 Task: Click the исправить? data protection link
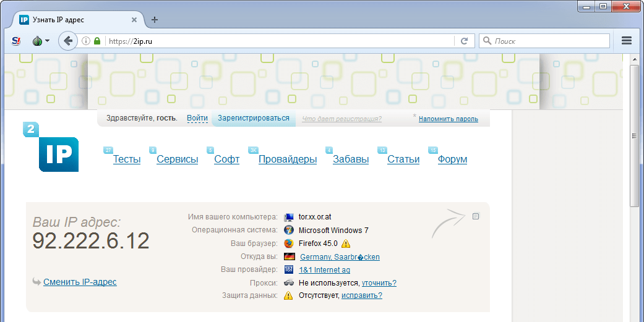click(362, 295)
